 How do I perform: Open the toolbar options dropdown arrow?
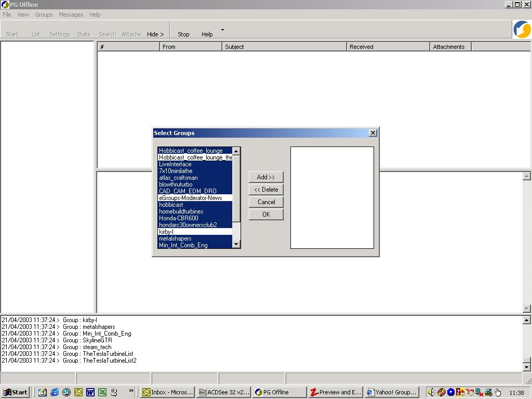222,30
